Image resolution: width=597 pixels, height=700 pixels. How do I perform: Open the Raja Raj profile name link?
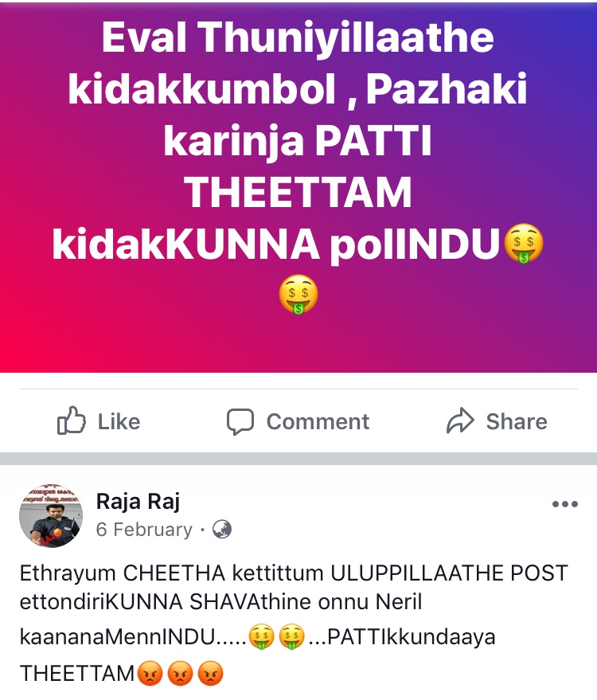[138, 502]
